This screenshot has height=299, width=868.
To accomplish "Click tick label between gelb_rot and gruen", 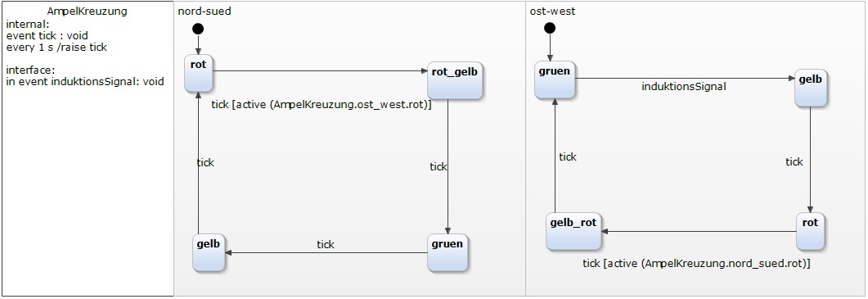I will 568,157.
